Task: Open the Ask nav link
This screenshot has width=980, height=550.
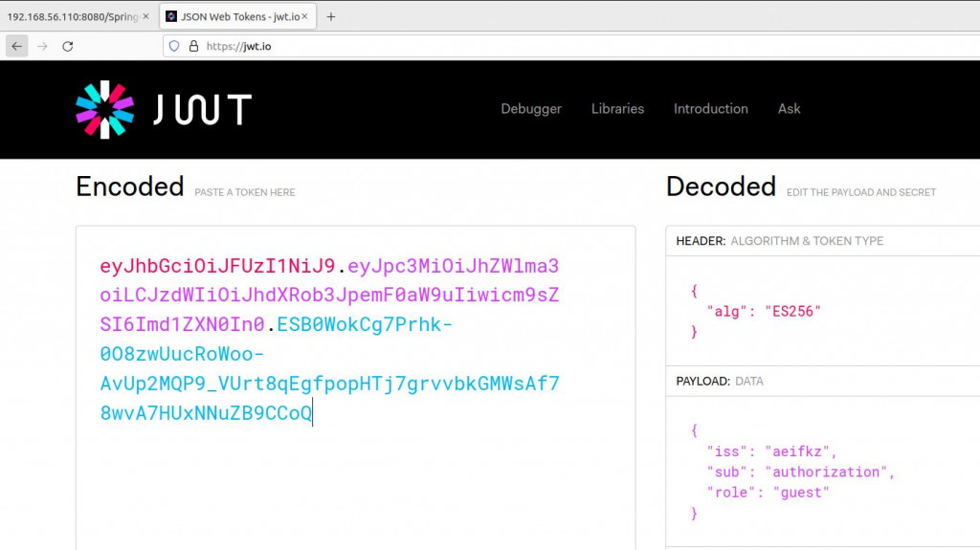Action: pos(789,109)
